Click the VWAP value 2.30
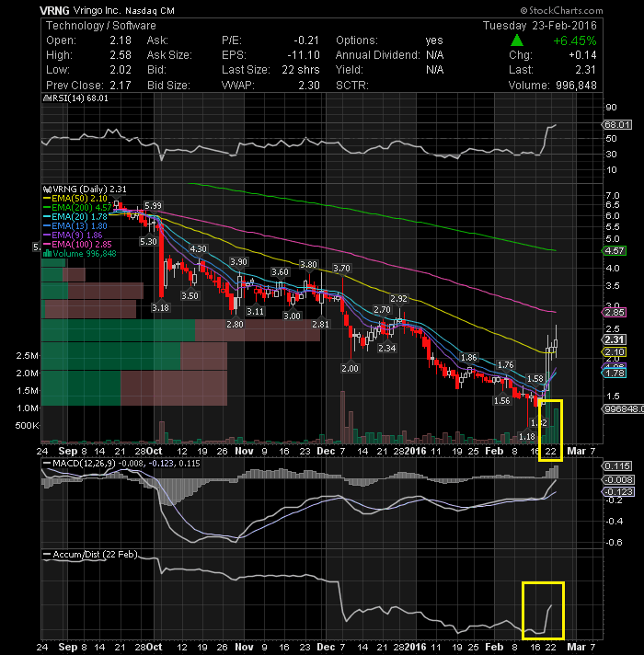Screen dimensions: 644x655 coord(308,86)
